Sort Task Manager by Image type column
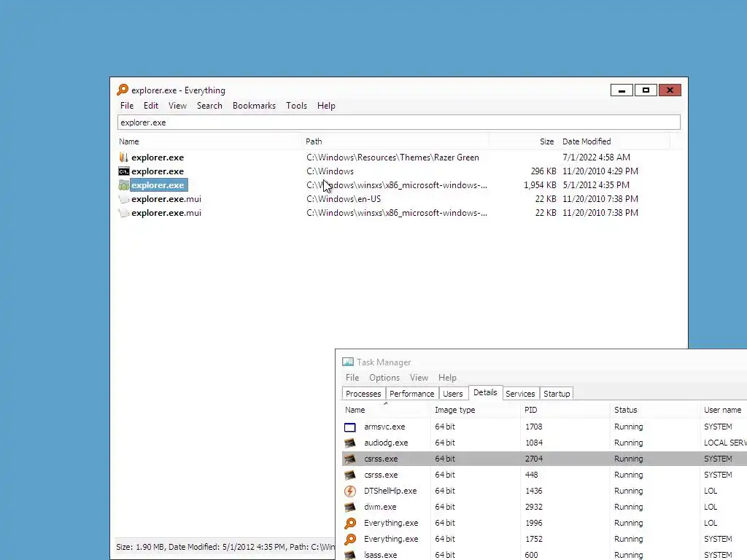This screenshot has height=560, width=747. coord(476,410)
